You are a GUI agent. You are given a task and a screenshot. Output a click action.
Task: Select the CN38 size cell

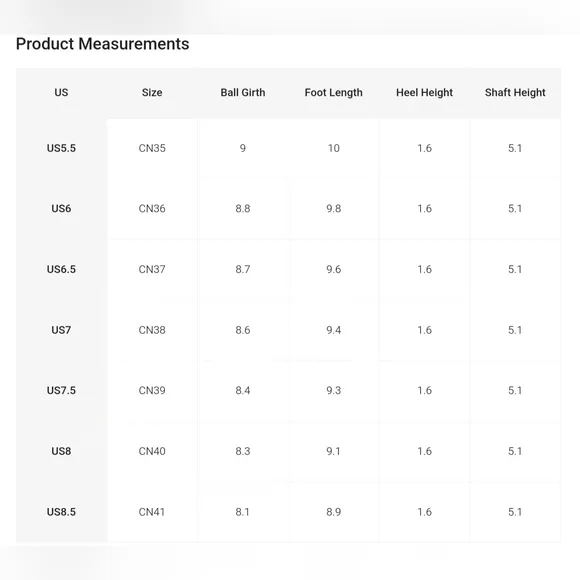[x=152, y=330]
